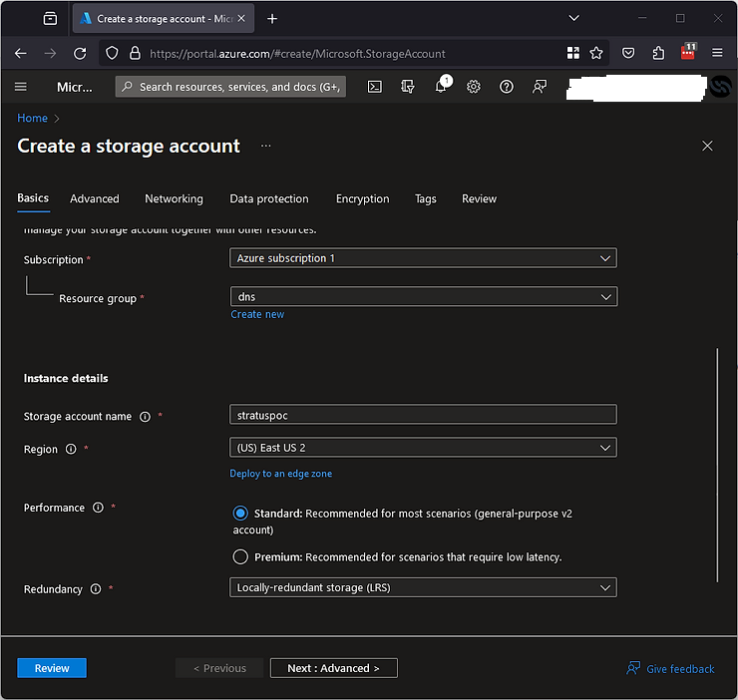Open the notifications bell
This screenshot has width=738, height=700.
[x=442, y=87]
